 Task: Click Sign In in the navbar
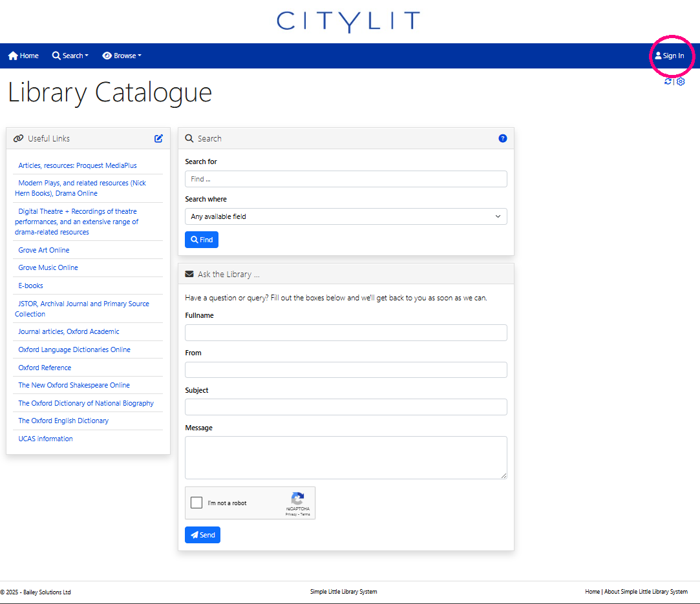[x=669, y=56]
